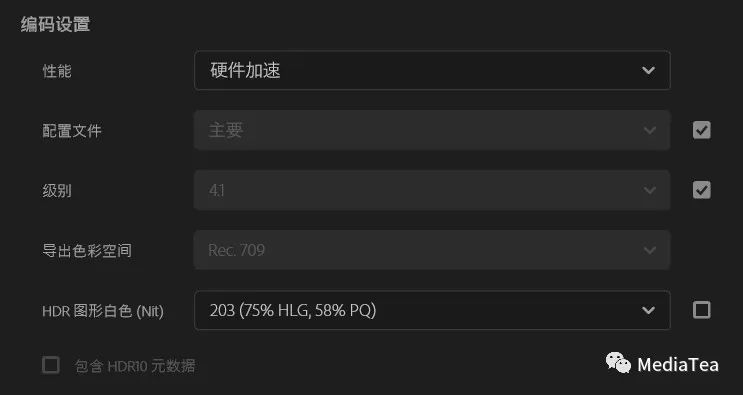The height and width of the screenshot is (395, 743).
Task: Click the chevron arrow in the 4.1 level field
Action: click(650, 190)
